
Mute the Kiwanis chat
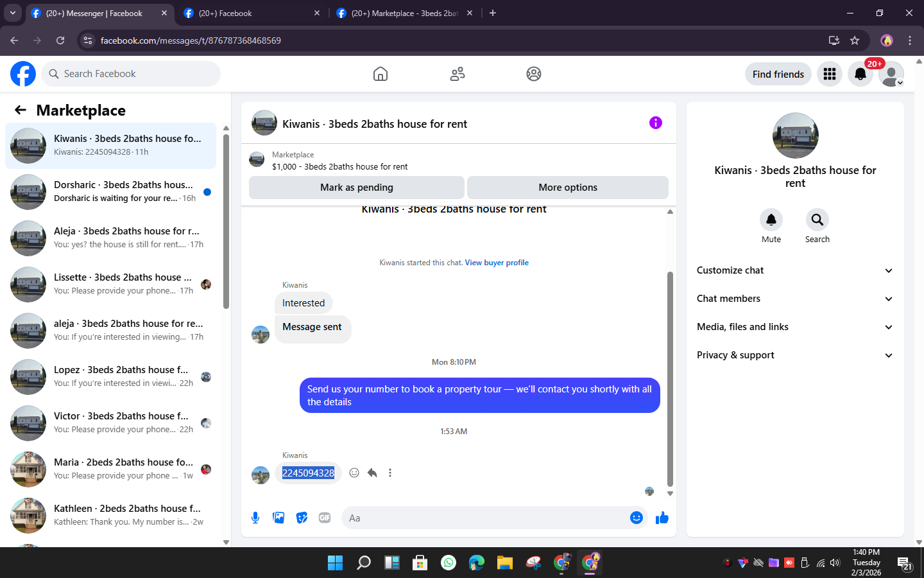coord(771,220)
